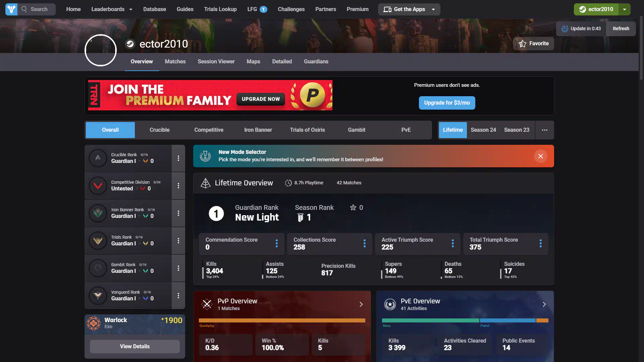Expand the Leaderboards dropdown arrow
Image resolution: width=644 pixels, height=362 pixels.
[x=131, y=9]
